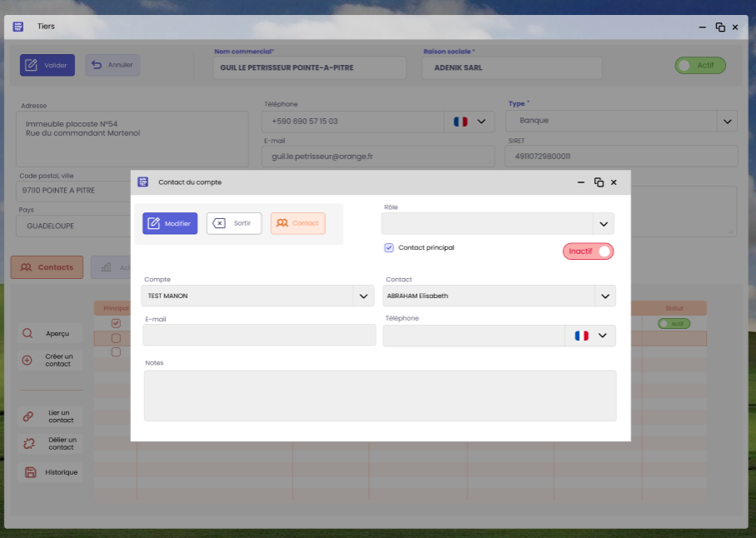This screenshot has width=756, height=538.
Task: Expand the Type dropdown showing Banque
Action: click(727, 121)
